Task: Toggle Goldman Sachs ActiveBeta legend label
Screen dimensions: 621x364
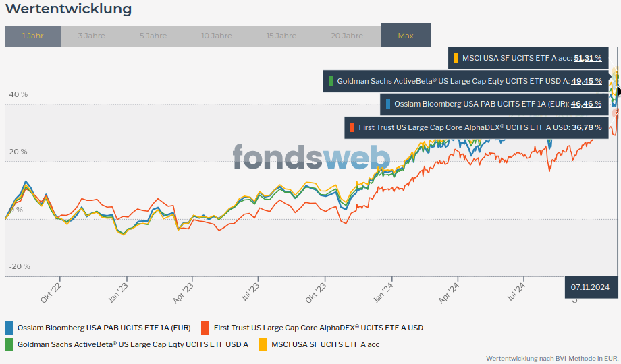Action: click(x=132, y=344)
